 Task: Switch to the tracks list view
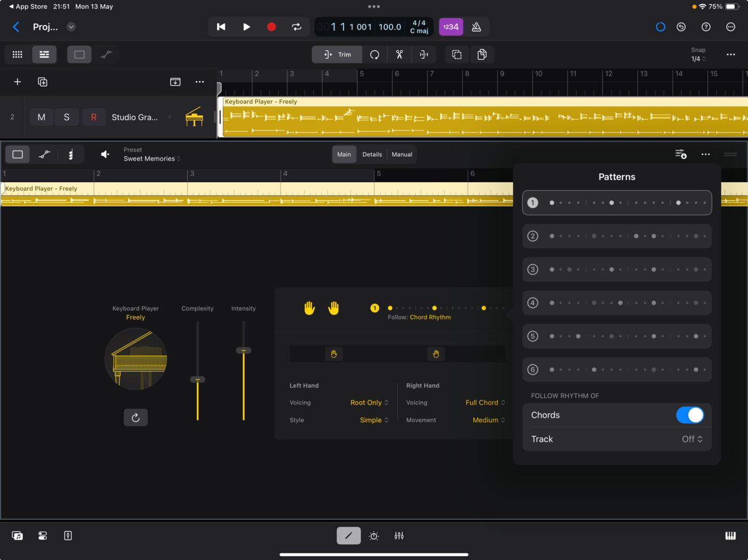pyautogui.click(x=44, y=54)
